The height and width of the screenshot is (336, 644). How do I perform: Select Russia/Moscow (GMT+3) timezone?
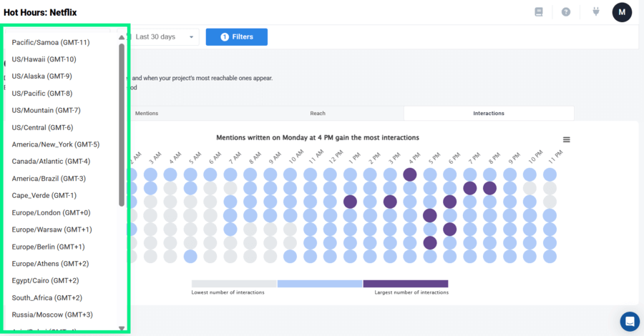pos(52,315)
